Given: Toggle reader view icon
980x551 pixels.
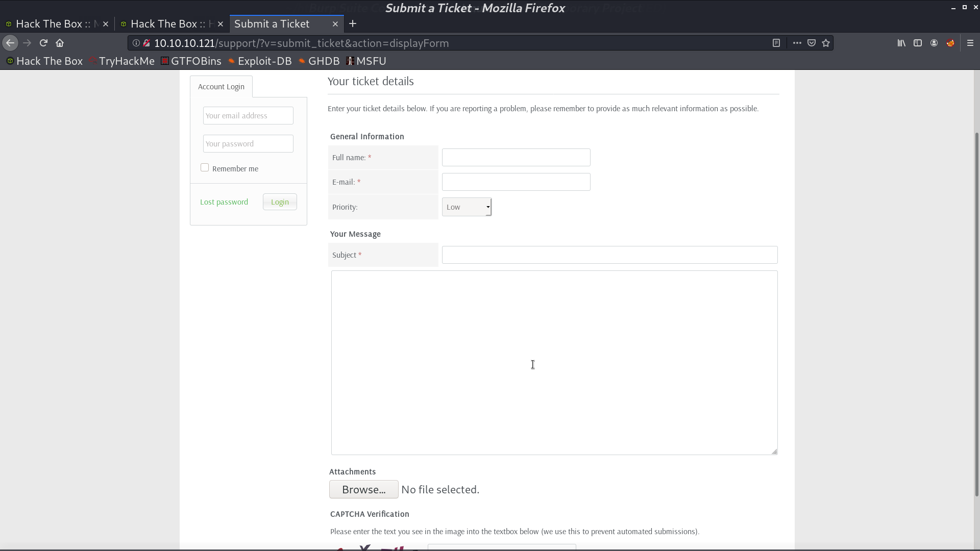Looking at the screenshot, I should click(776, 43).
